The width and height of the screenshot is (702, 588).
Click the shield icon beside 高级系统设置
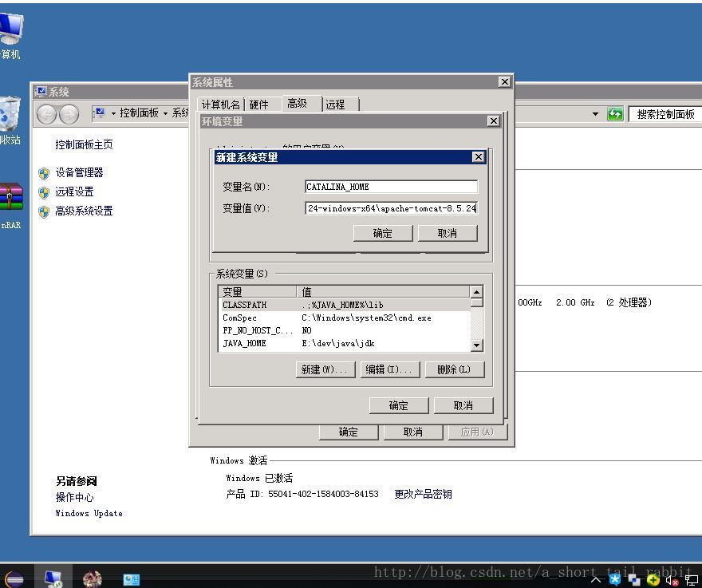pos(44,211)
